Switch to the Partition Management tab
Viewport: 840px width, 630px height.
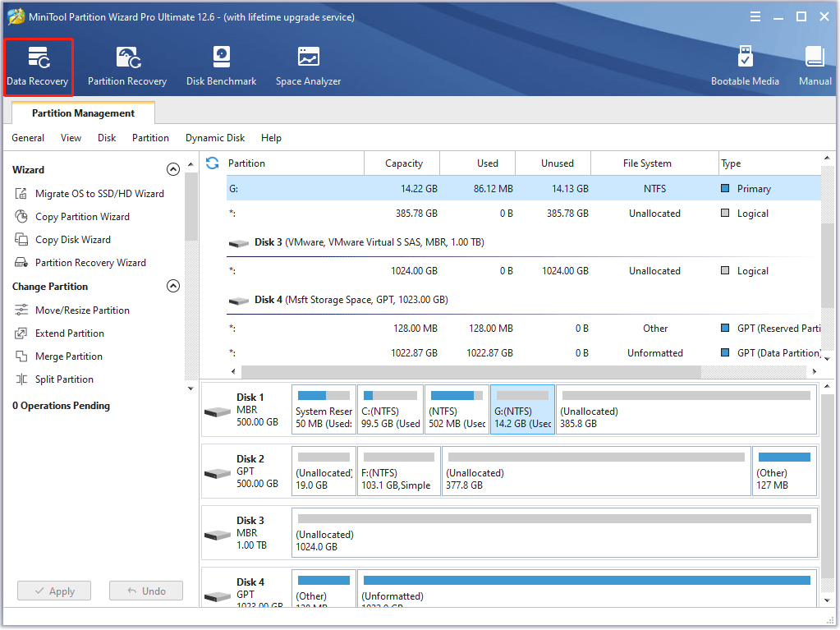(83, 113)
